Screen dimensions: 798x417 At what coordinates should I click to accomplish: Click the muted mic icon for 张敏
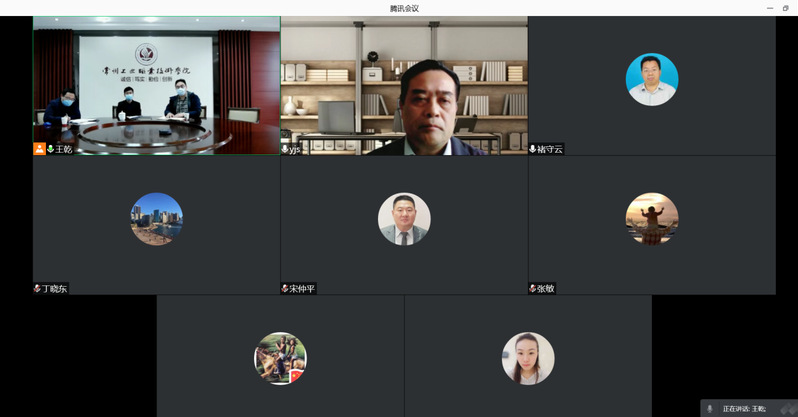pos(533,289)
